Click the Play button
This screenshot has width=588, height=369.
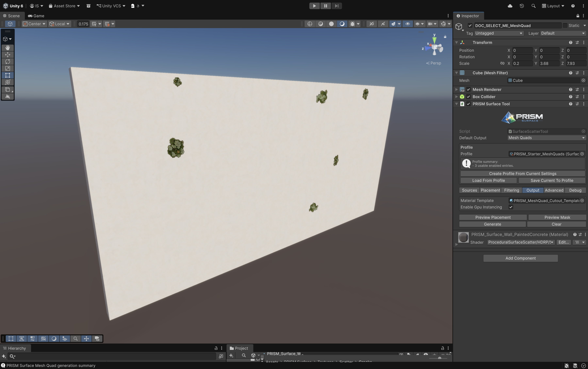pyautogui.click(x=314, y=6)
